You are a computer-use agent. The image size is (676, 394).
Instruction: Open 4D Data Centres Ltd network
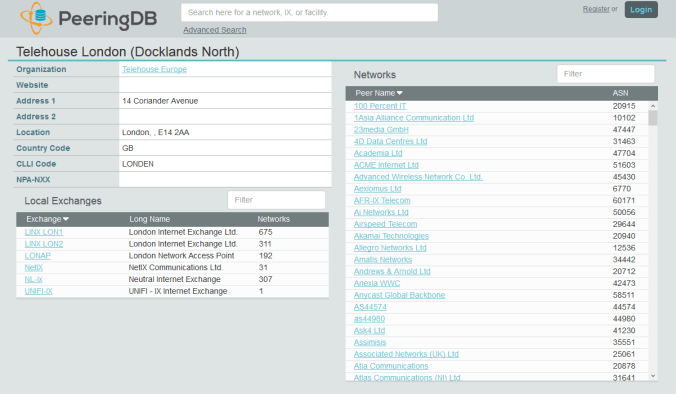click(390, 141)
